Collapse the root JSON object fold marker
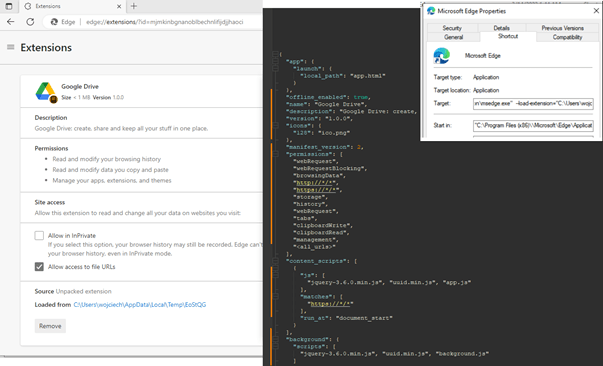 point(275,54)
